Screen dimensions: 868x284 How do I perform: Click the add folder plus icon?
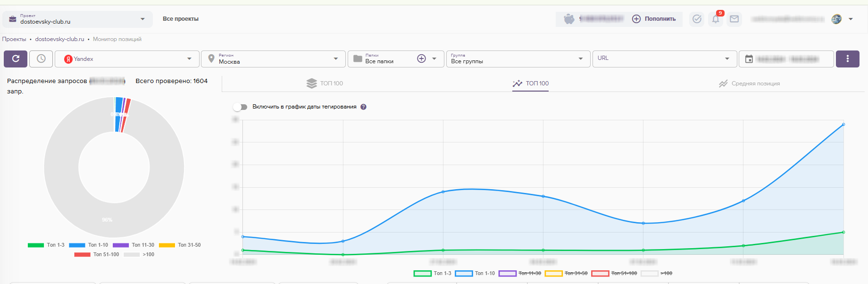click(x=421, y=58)
